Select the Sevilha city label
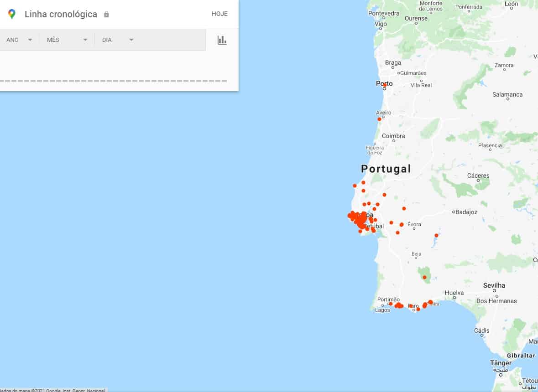 (494, 285)
